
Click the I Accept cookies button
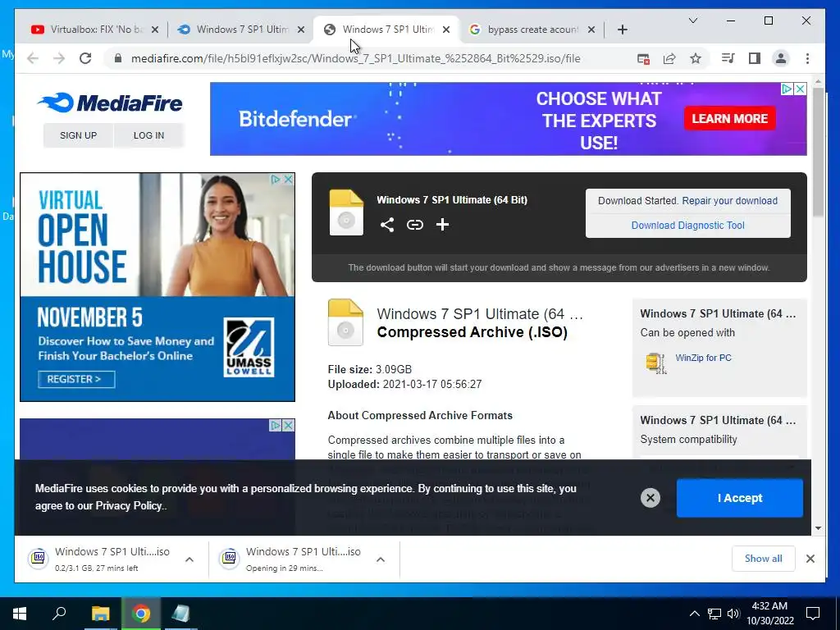coord(739,498)
